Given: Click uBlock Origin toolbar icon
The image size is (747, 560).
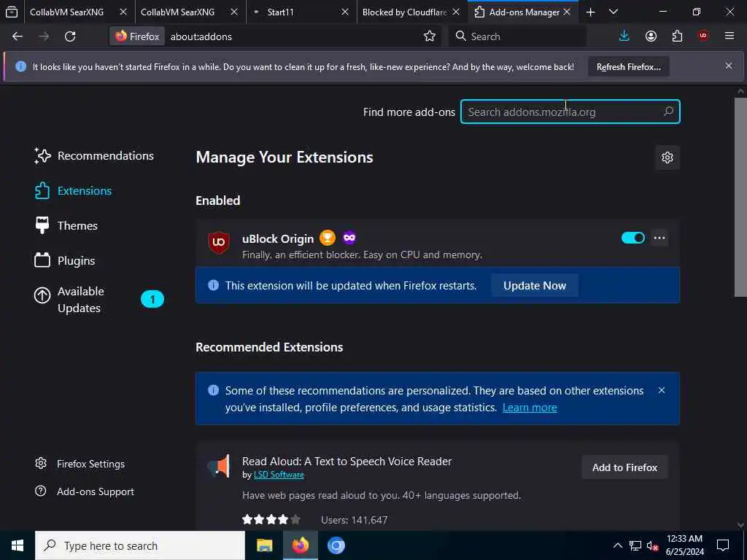Looking at the screenshot, I should tap(703, 36).
